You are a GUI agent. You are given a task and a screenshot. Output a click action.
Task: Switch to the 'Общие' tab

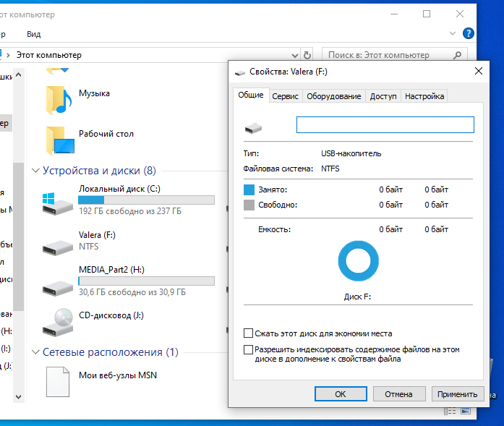click(251, 95)
